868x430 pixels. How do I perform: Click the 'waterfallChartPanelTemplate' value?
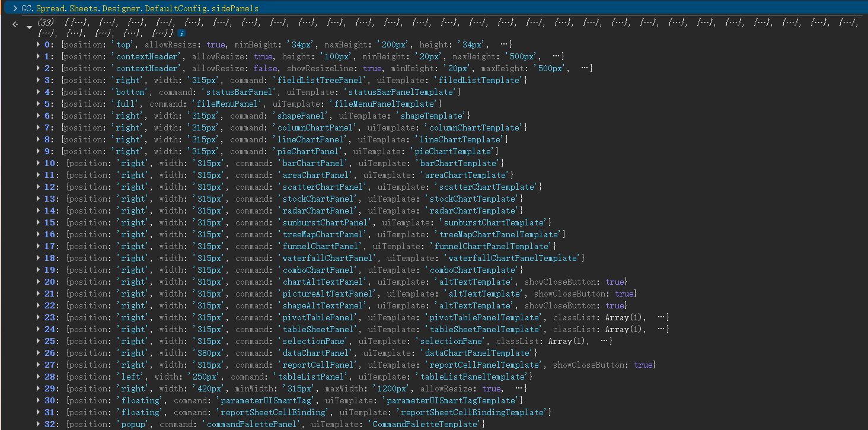(x=512, y=258)
